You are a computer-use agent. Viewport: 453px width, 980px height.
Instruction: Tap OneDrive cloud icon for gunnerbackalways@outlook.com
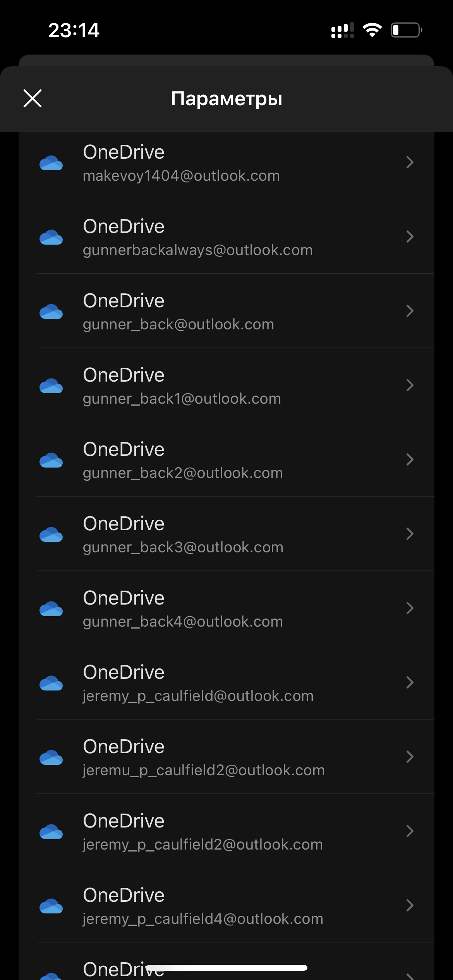click(x=51, y=237)
